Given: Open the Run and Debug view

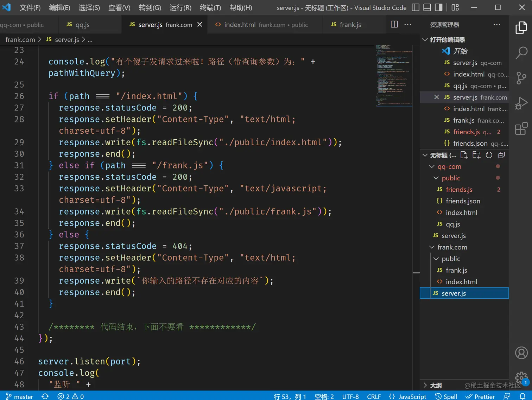Looking at the screenshot, I should 521,104.
